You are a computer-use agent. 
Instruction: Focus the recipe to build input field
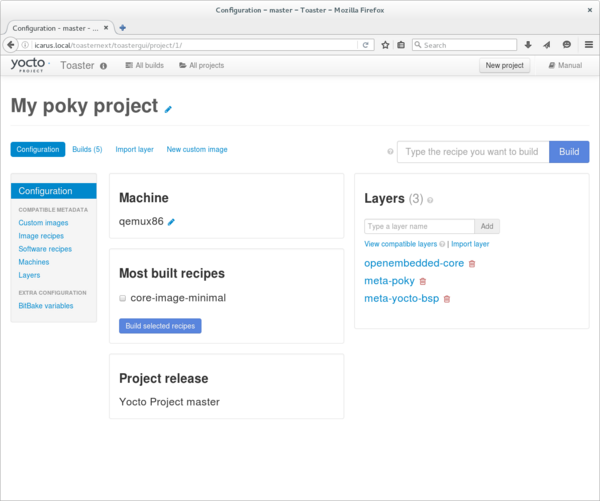tap(473, 152)
